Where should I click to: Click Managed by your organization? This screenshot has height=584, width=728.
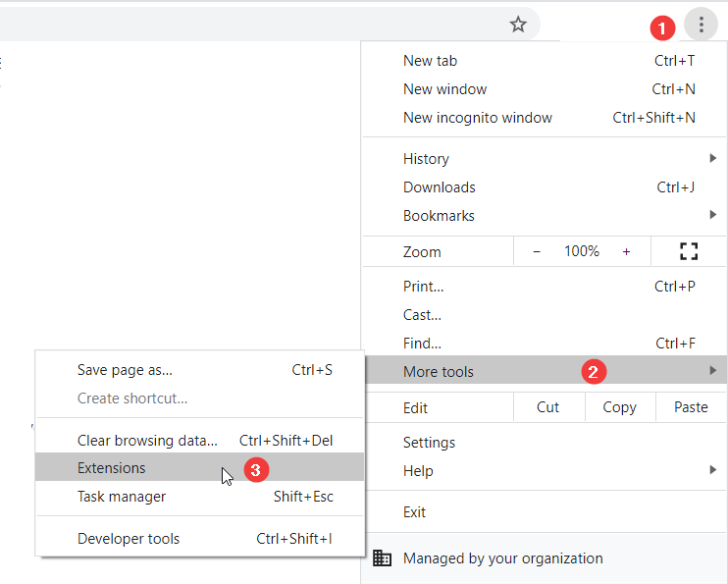click(545, 557)
